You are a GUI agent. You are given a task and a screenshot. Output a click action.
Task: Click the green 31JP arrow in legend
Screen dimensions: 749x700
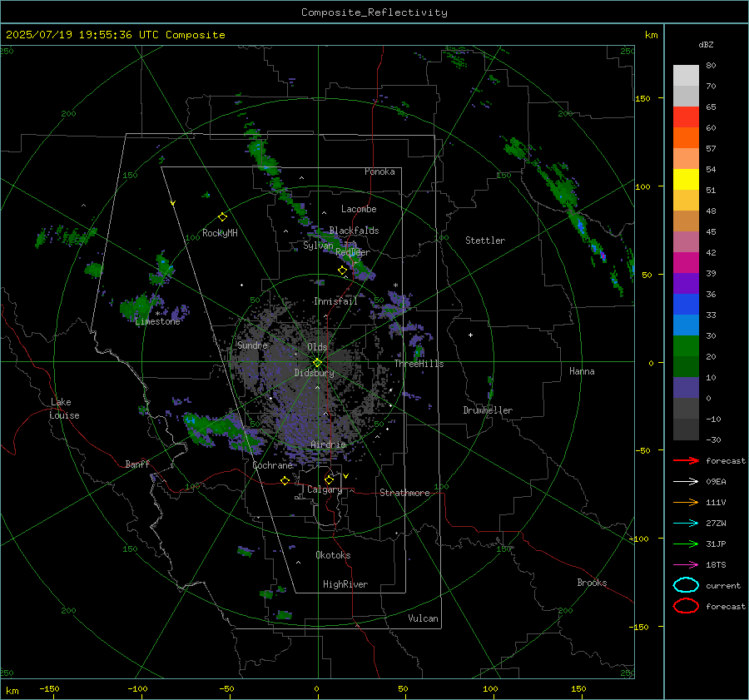(x=686, y=544)
